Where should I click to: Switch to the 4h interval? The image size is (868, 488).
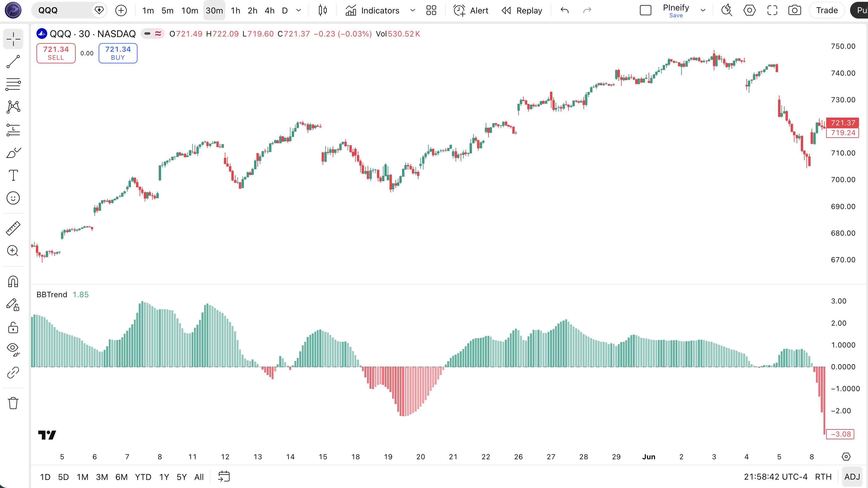coord(270,10)
